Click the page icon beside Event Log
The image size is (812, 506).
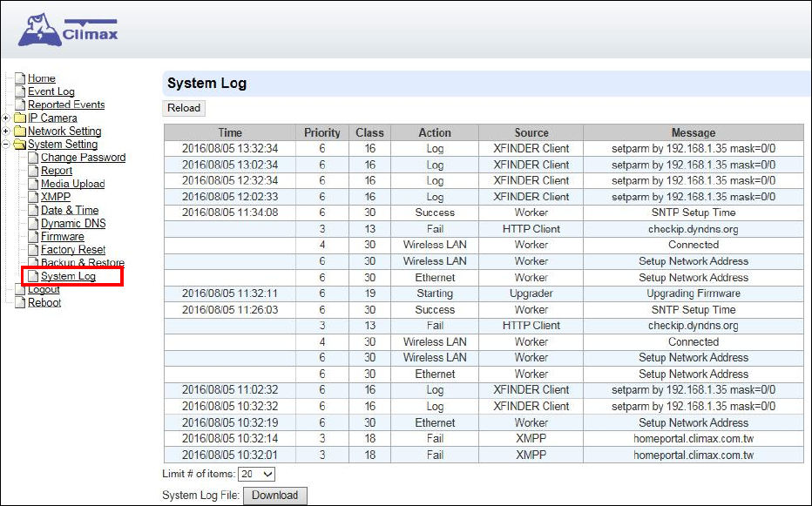coord(20,91)
